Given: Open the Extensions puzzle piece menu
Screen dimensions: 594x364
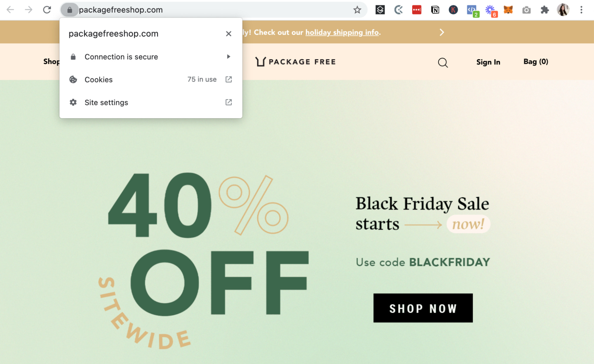Looking at the screenshot, I should click(545, 10).
